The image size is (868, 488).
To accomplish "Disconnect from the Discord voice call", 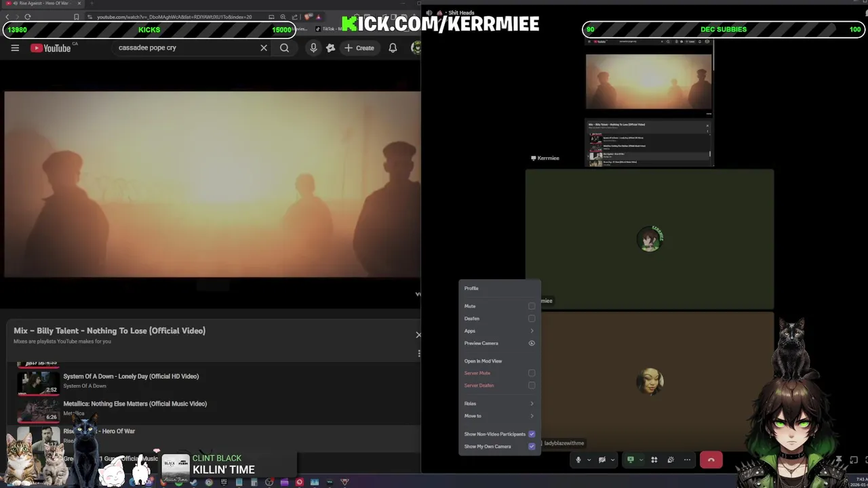I will point(711,460).
